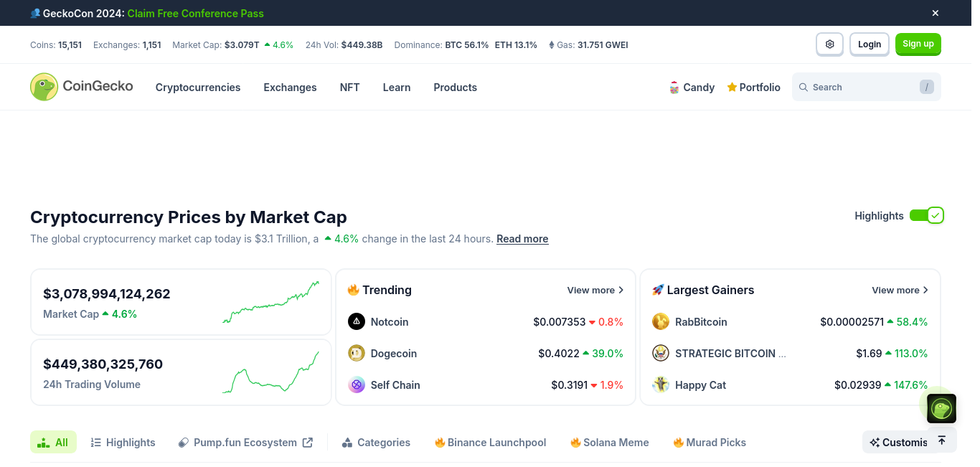Click the Self Chain coin icon
This screenshot has width=980, height=467.
click(357, 385)
